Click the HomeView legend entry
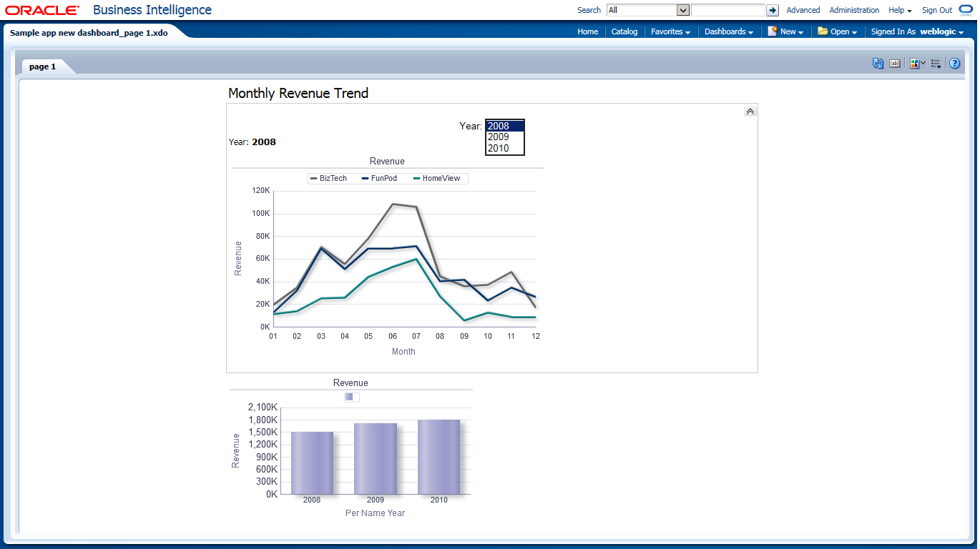Screen dimensions: 980x549 point(437,178)
